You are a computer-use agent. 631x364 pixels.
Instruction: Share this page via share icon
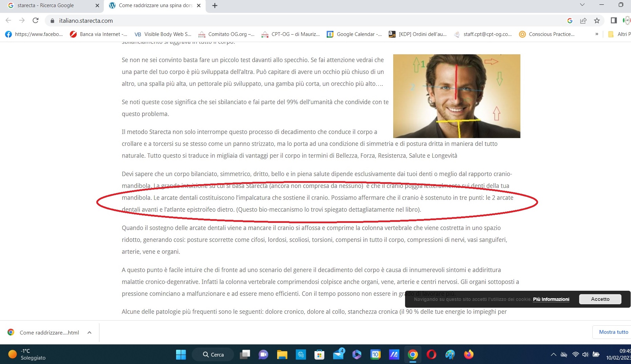point(584,21)
